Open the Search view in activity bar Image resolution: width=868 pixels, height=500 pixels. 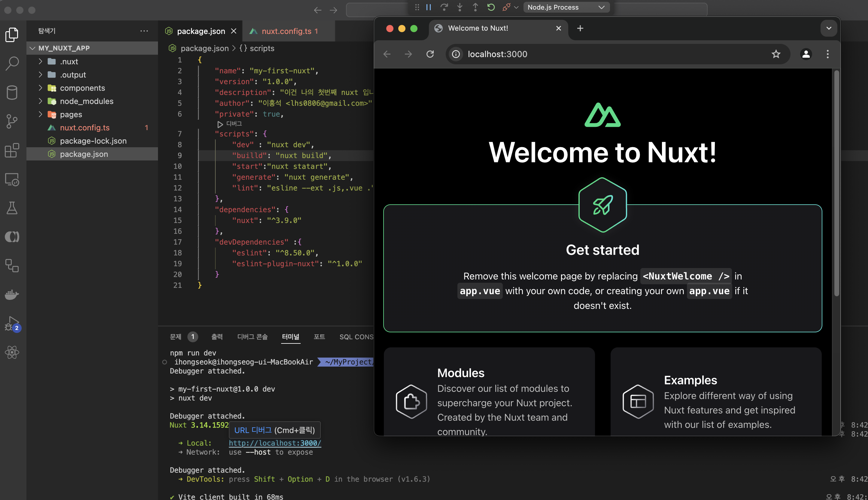[x=12, y=63]
